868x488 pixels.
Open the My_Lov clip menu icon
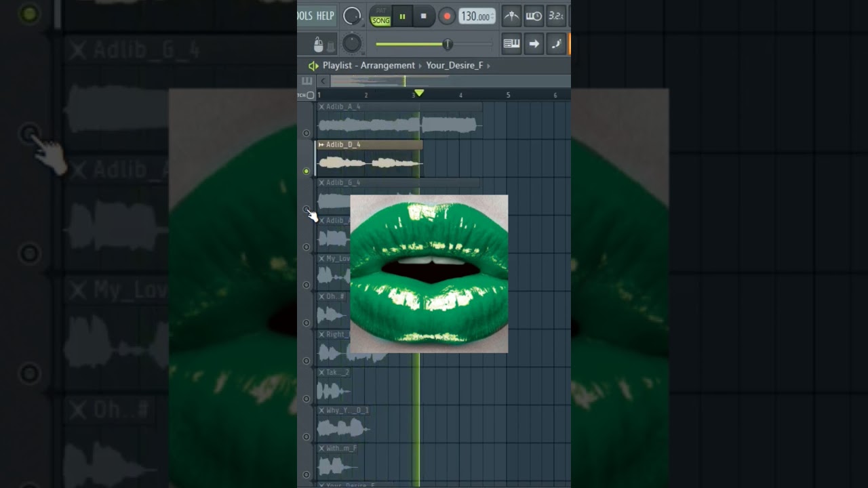[321, 258]
